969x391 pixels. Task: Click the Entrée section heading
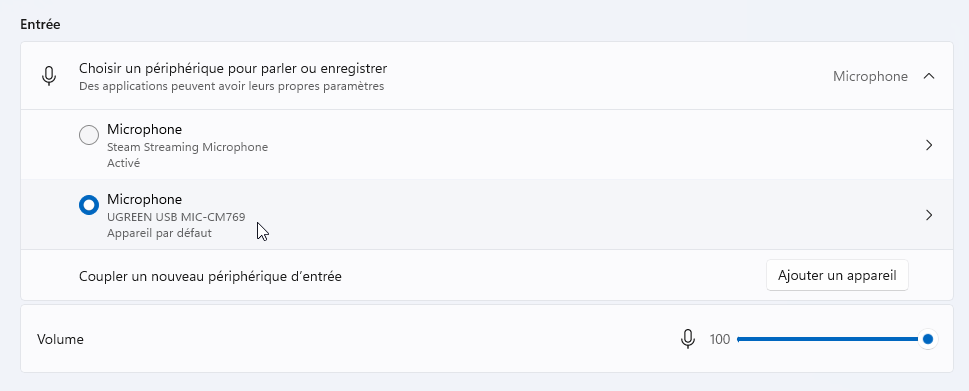point(40,25)
